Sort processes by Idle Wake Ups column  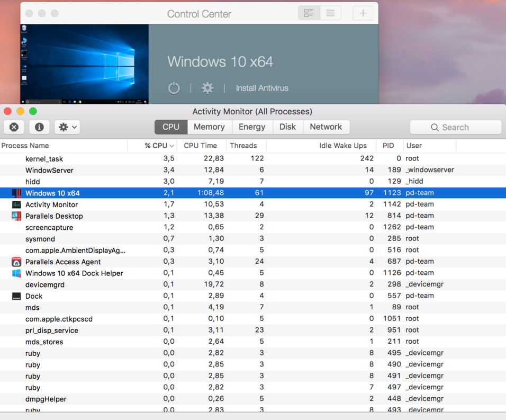[342, 146]
